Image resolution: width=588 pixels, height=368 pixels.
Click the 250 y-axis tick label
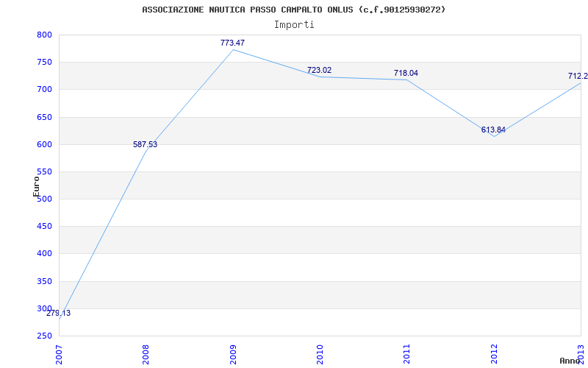(44, 336)
